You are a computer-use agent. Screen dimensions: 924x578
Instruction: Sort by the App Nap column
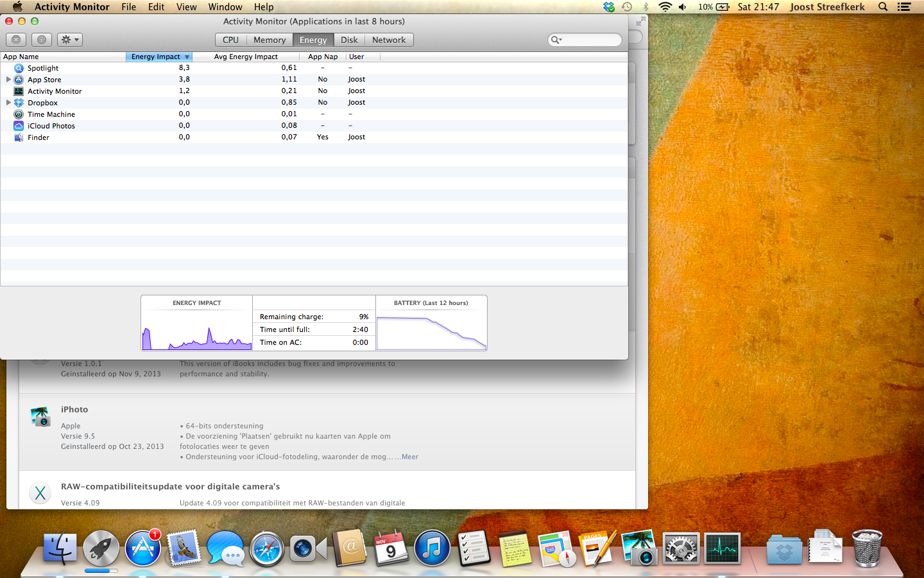[323, 57]
